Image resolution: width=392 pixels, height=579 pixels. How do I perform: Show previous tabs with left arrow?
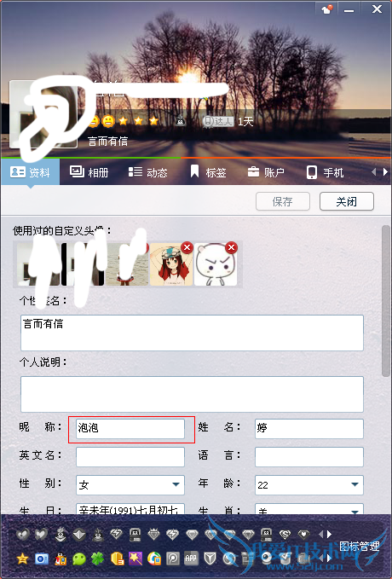(373, 172)
